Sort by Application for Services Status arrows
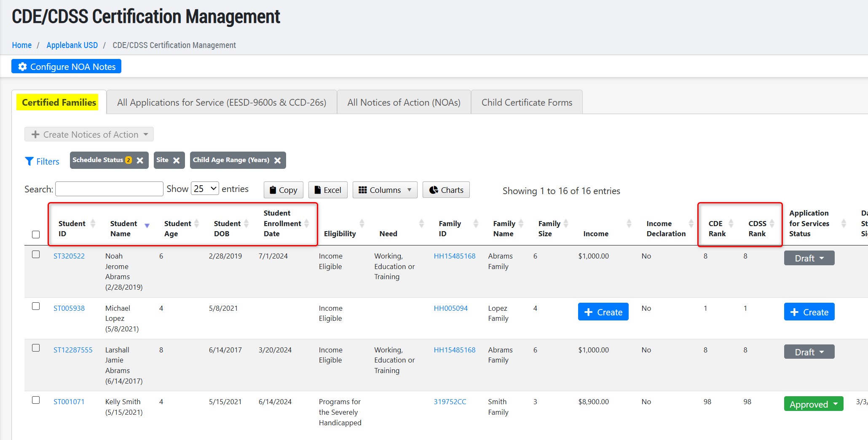Viewport: 868px width, 440px height. (x=844, y=223)
